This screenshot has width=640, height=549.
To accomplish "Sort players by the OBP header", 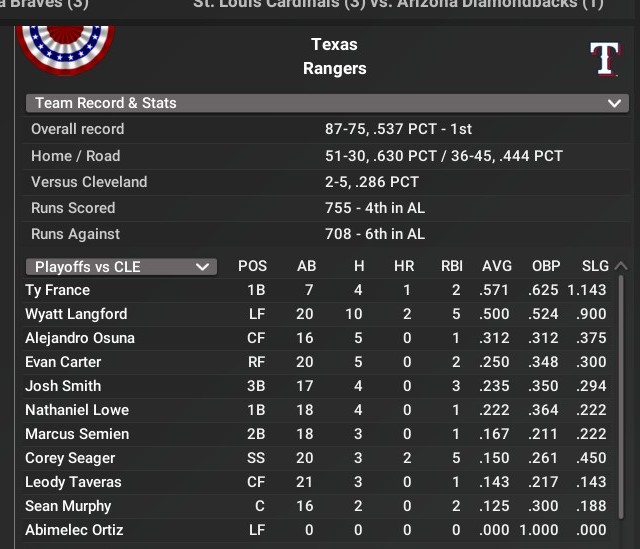I will (546, 266).
